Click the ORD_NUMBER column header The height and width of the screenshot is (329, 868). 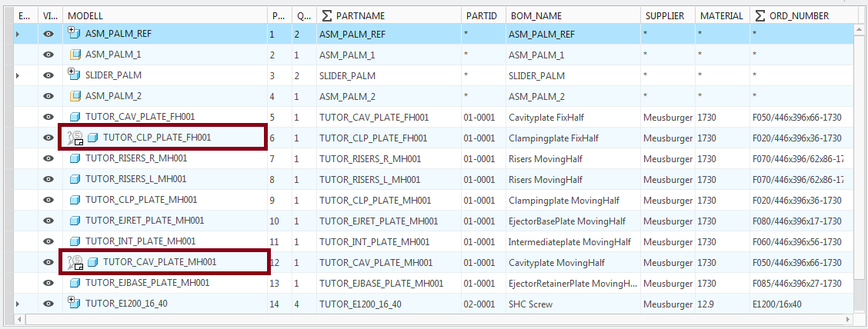796,15
